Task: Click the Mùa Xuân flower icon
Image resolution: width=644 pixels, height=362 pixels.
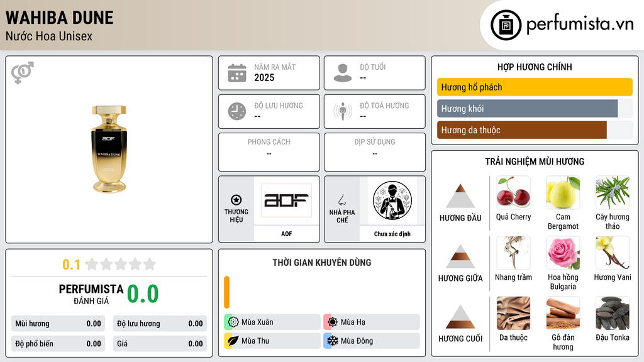Action: [x=233, y=322]
